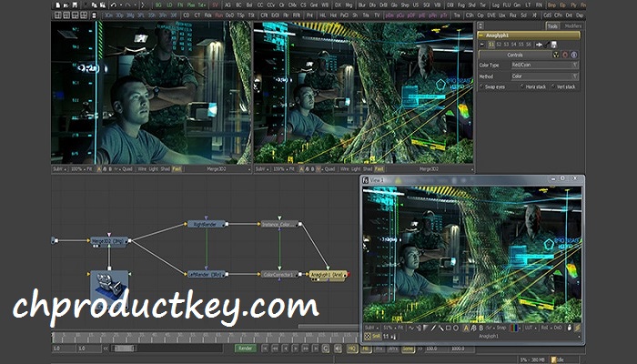Add an LD loader tool

169,5
